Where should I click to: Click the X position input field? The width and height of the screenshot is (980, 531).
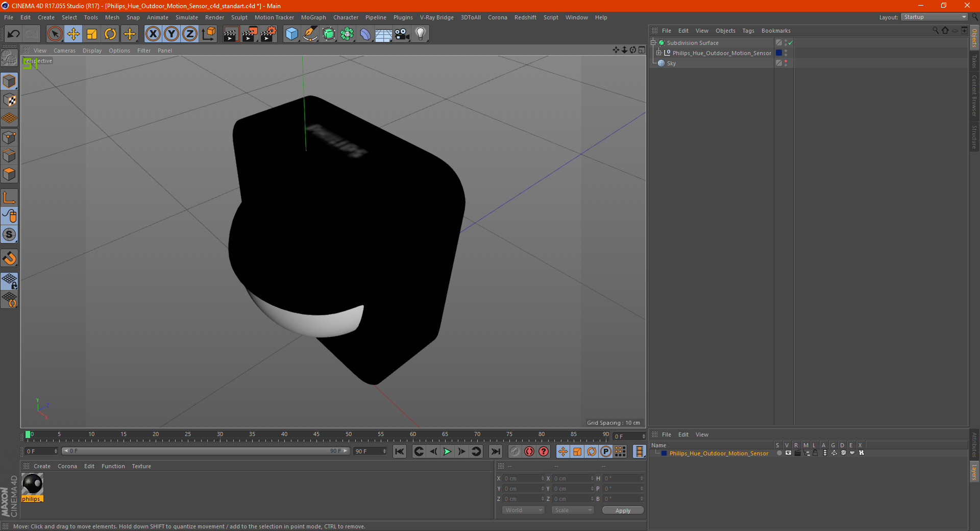pos(524,478)
